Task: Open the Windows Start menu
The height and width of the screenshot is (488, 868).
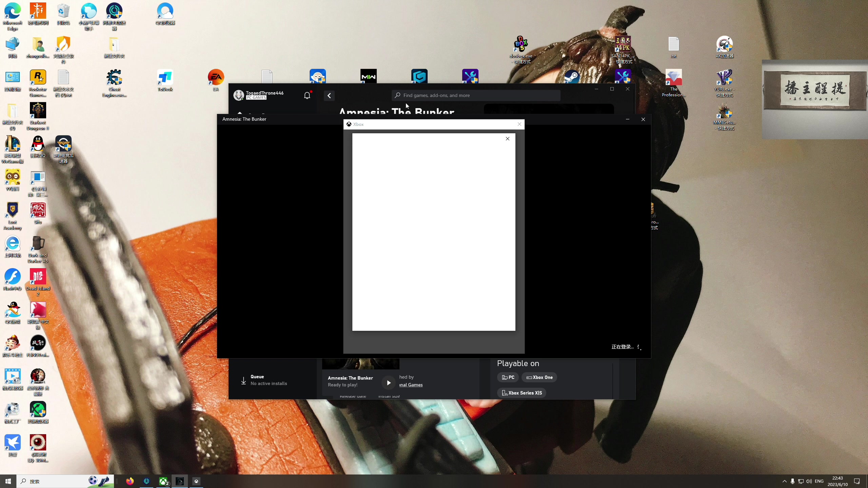Action: click(x=8, y=481)
